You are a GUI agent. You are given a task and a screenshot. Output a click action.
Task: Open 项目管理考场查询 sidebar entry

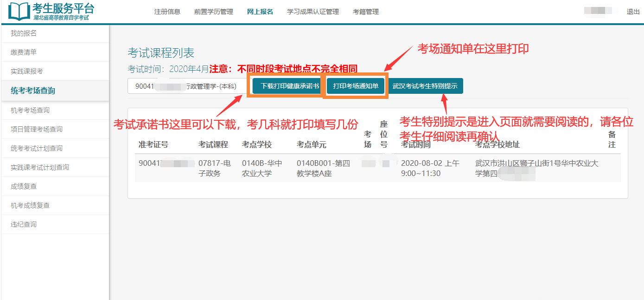37,129
